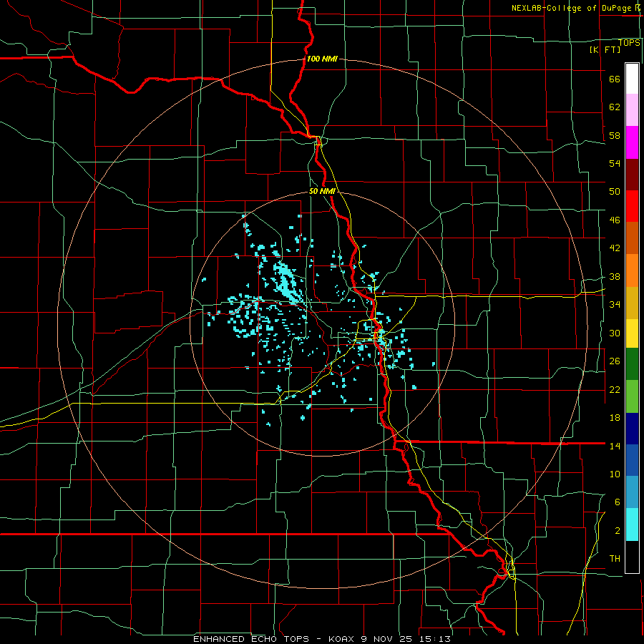The height and width of the screenshot is (644, 644).
Task: Click the light green legend swatch
Action: coord(632,396)
